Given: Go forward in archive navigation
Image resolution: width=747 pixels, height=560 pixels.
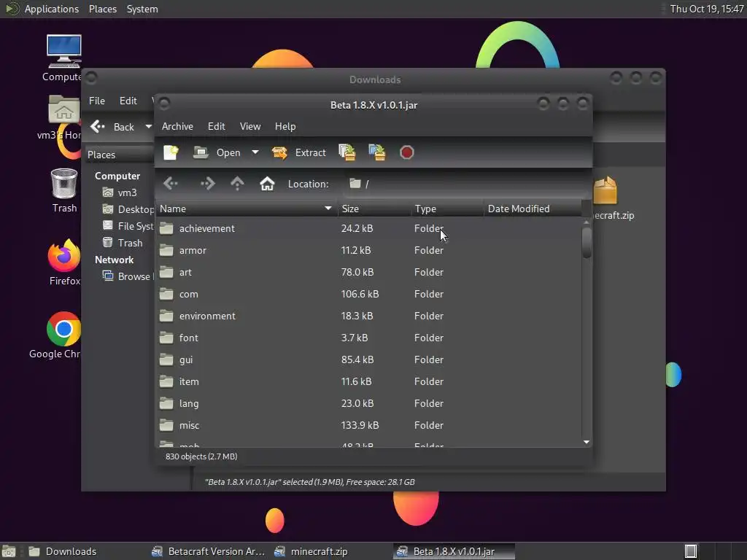Looking at the screenshot, I should [x=207, y=184].
